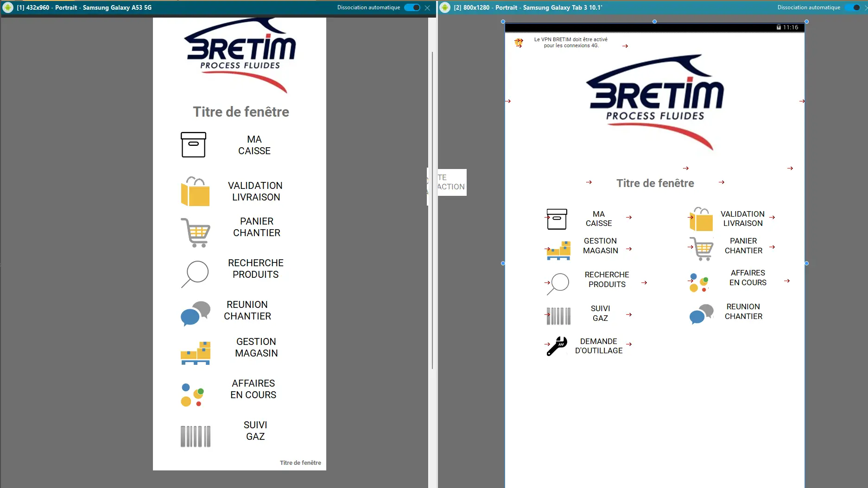Toggle Dissociation automatique for Galaxy Tab 3 preview
This screenshot has width=868, height=488.
click(x=852, y=7)
